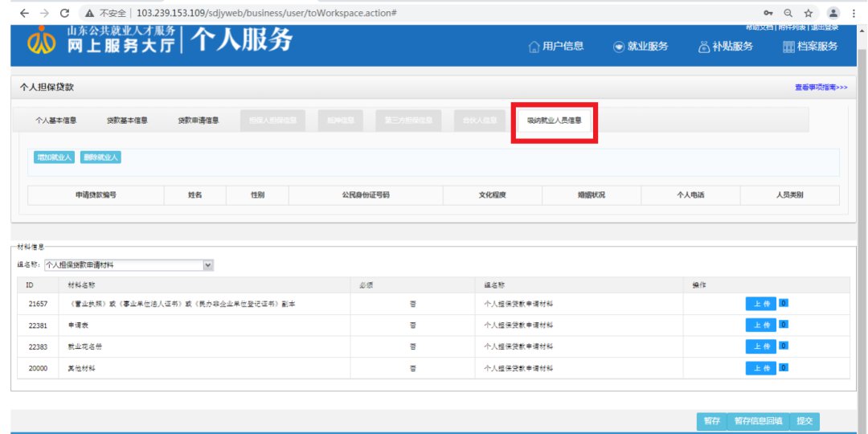868x434 pixels.
Task: Click the saved password key icon
Action: (x=769, y=14)
